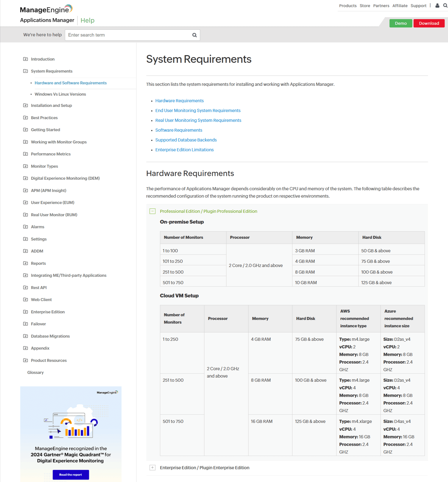Select the 'Size: D4as_v4' Azure cell text

tap(397, 421)
